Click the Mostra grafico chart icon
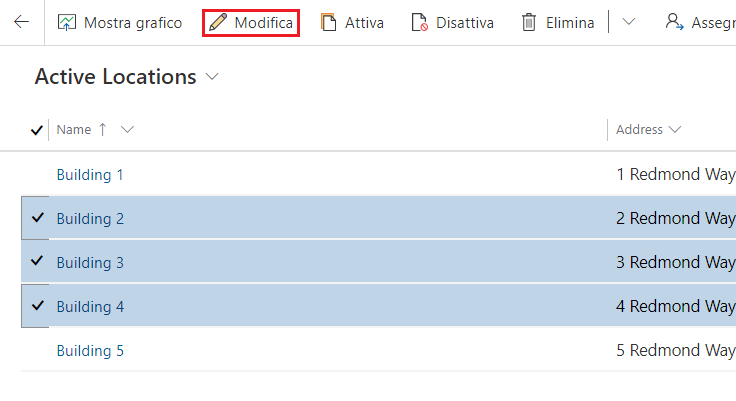This screenshot has height=401, width=736. pyautogui.click(x=67, y=22)
